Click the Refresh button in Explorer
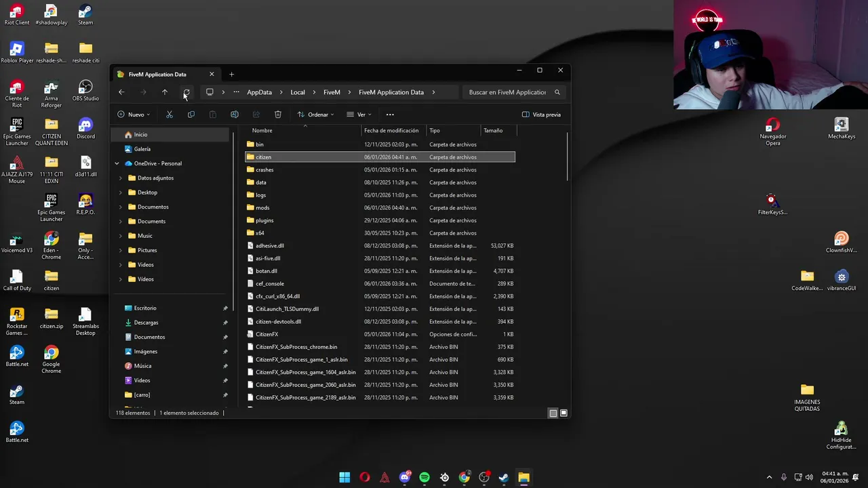 pyautogui.click(x=186, y=92)
